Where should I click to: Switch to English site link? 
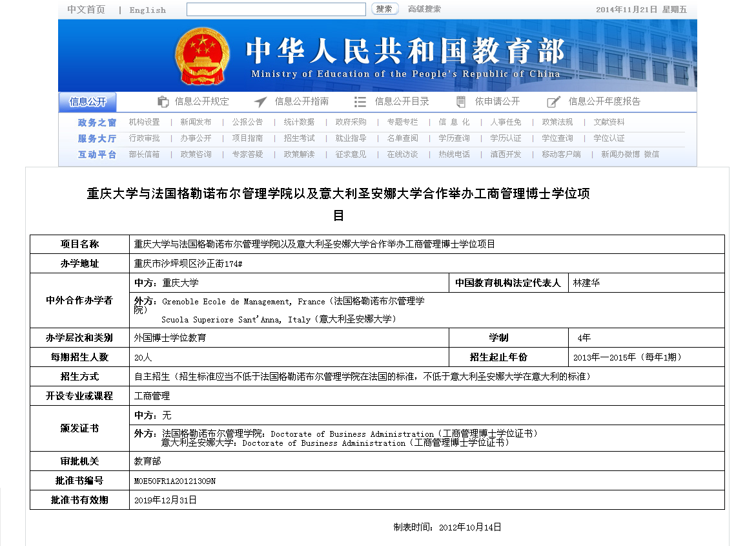click(x=148, y=10)
